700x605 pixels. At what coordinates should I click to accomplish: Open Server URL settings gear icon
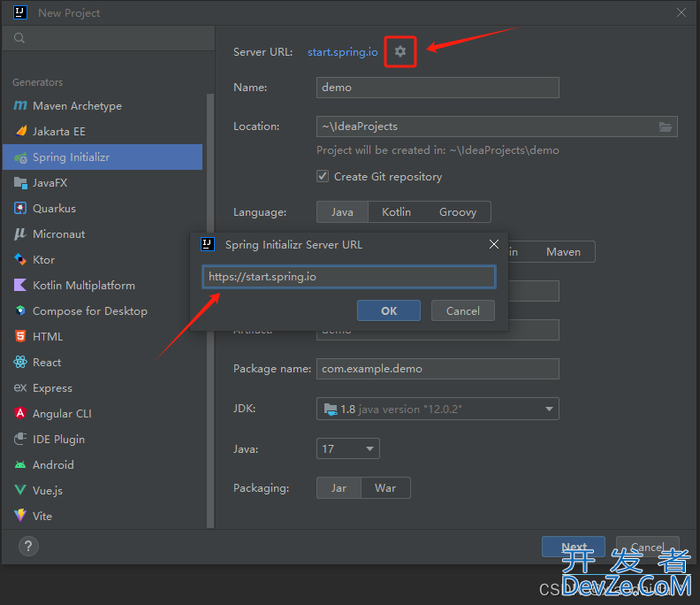tap(400, 51)
